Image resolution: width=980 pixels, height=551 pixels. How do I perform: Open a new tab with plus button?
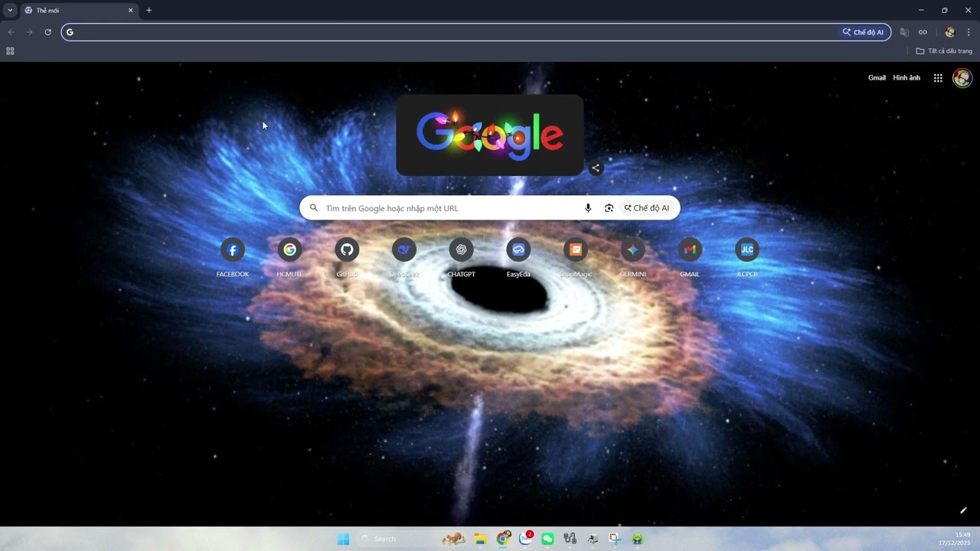[149, 11]
